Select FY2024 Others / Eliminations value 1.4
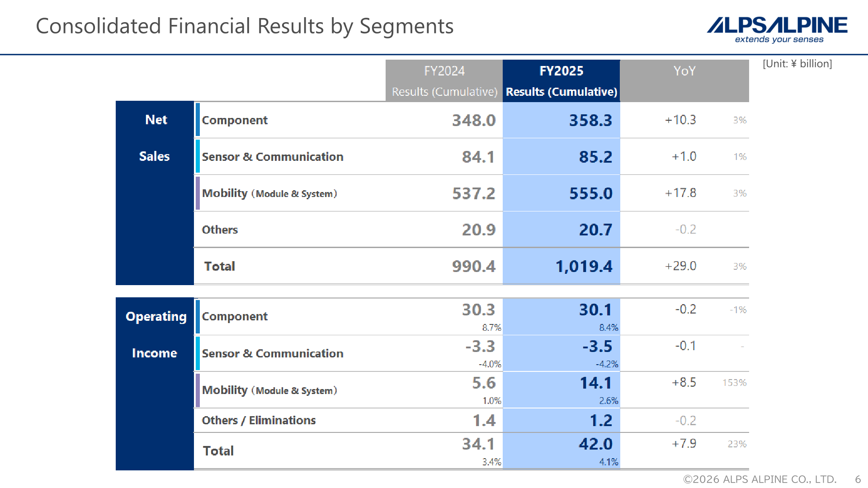The image size is (868, 488). (484, 420)
